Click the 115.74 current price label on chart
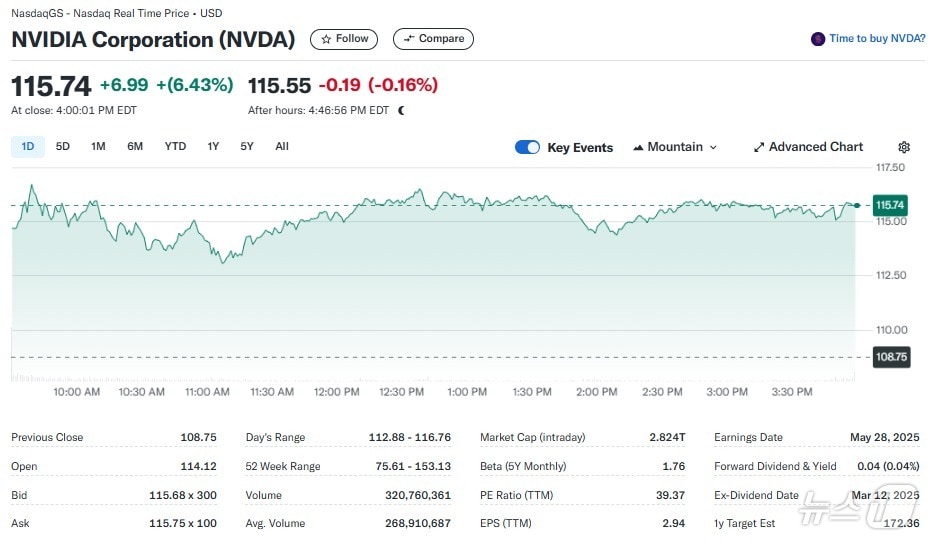928x541 pixels. [x=890, y=205]
